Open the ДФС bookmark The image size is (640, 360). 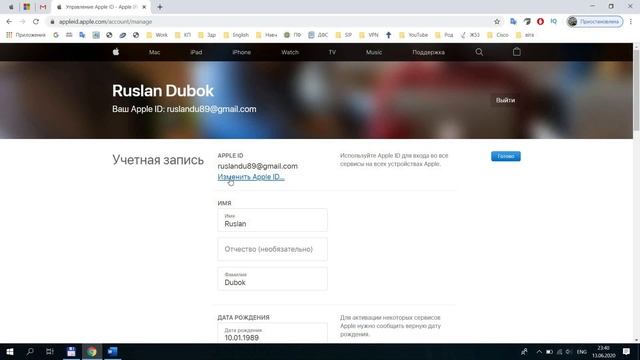tap(318, 35)
